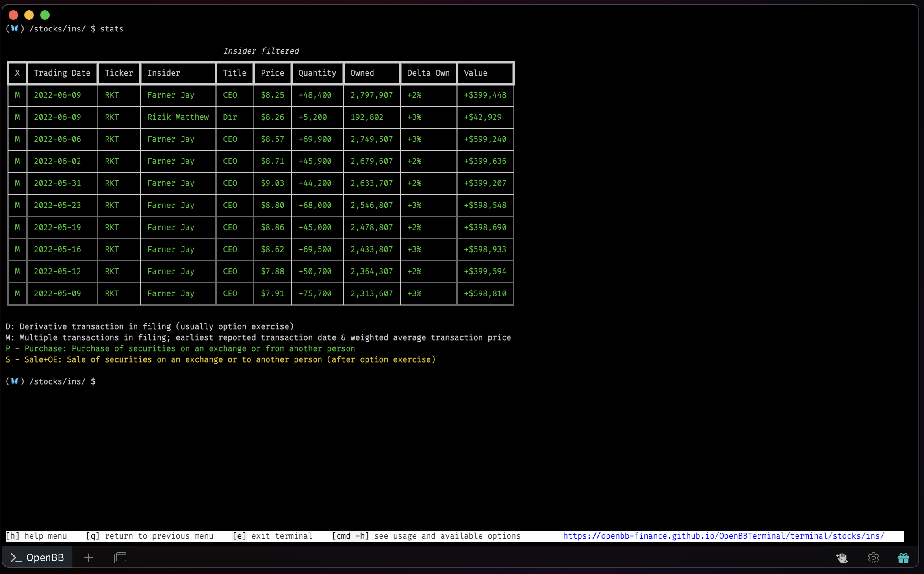
Task: Close the window with red button
Action: 13,15
